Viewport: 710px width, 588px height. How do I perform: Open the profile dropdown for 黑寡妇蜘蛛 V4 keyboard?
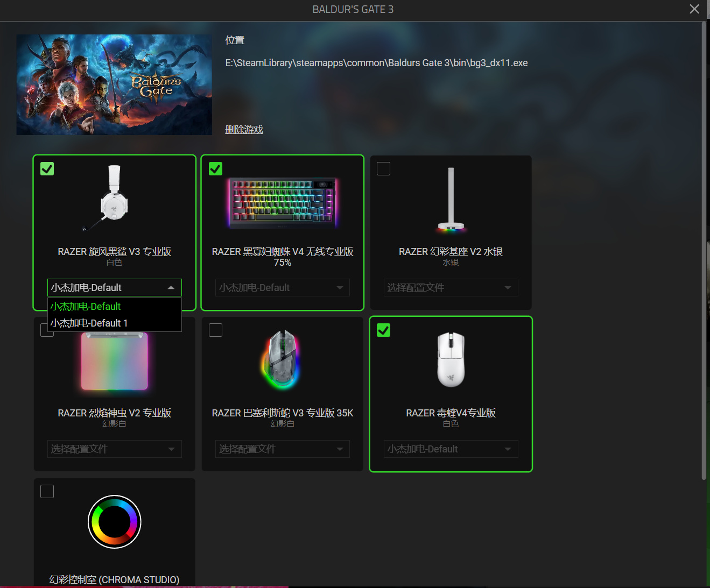pos(283,288)
